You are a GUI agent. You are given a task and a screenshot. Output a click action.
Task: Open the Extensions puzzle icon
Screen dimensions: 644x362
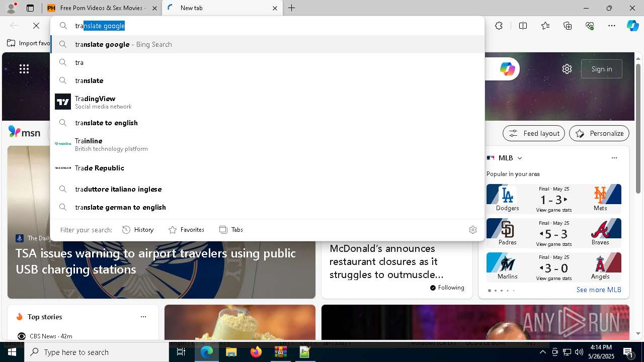499,26
